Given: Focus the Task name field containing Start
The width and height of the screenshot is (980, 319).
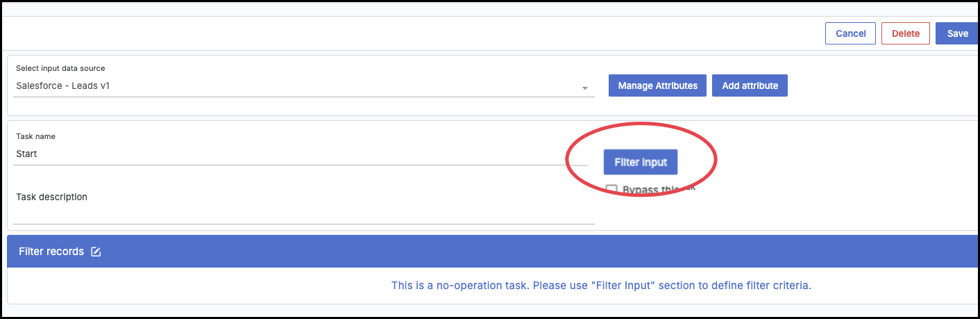Looking at the screenshot, I should click(301, 154).
